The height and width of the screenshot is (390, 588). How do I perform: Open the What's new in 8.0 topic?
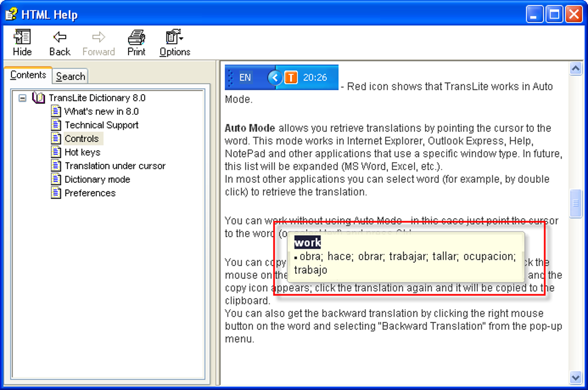pyautogui.click(x=101, y=111)
